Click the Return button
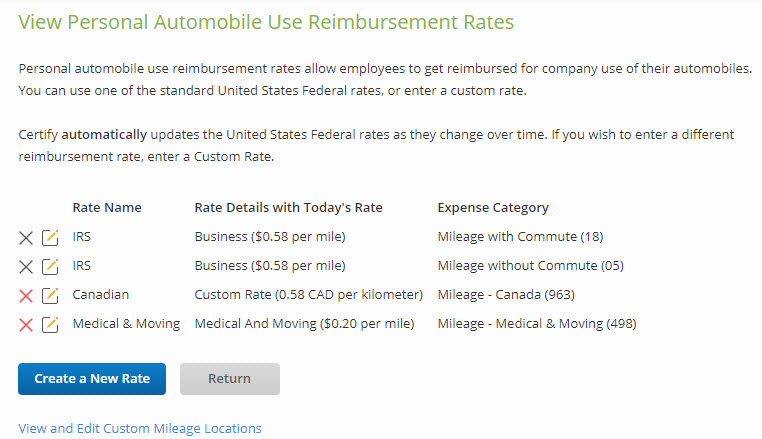 click(x=230, y=379)
